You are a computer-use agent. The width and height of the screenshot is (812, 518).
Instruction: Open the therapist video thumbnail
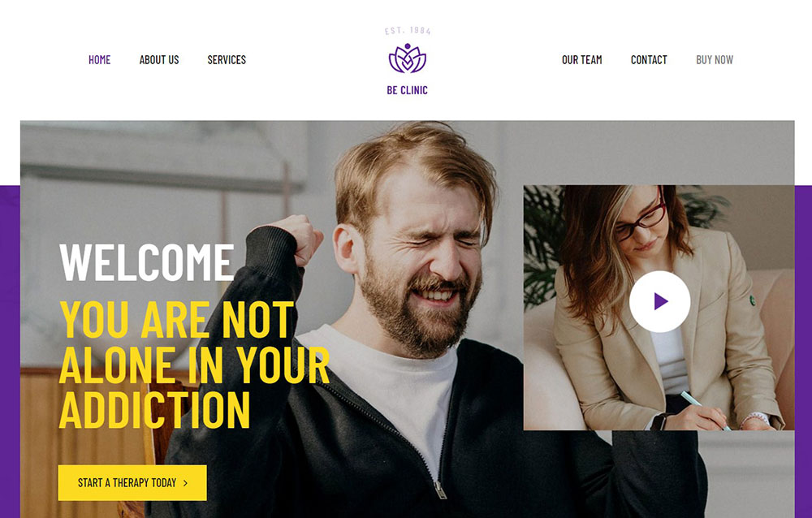[659, 308]
